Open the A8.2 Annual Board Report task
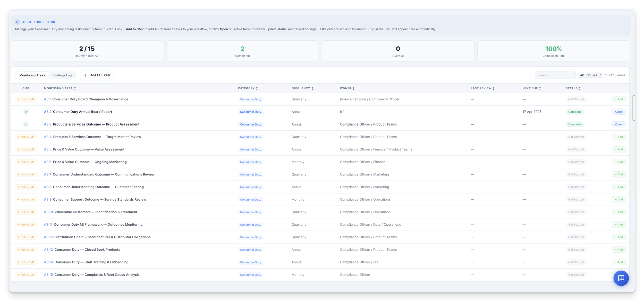 point(618,112)
